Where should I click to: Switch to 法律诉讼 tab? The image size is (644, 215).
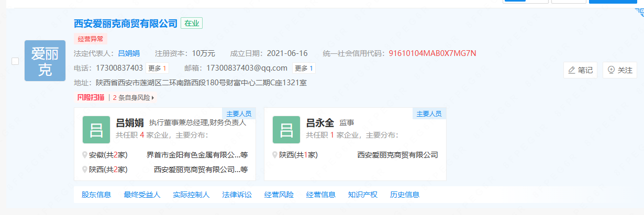tap(237, 195)
